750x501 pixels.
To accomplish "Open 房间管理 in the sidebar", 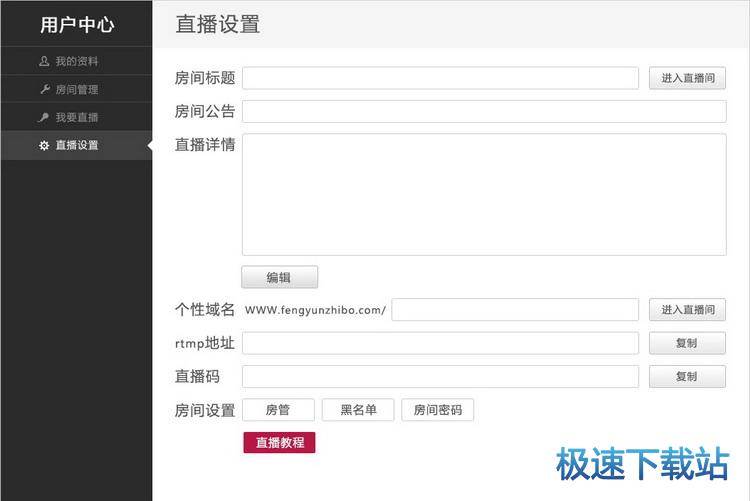I will (77, 89).
